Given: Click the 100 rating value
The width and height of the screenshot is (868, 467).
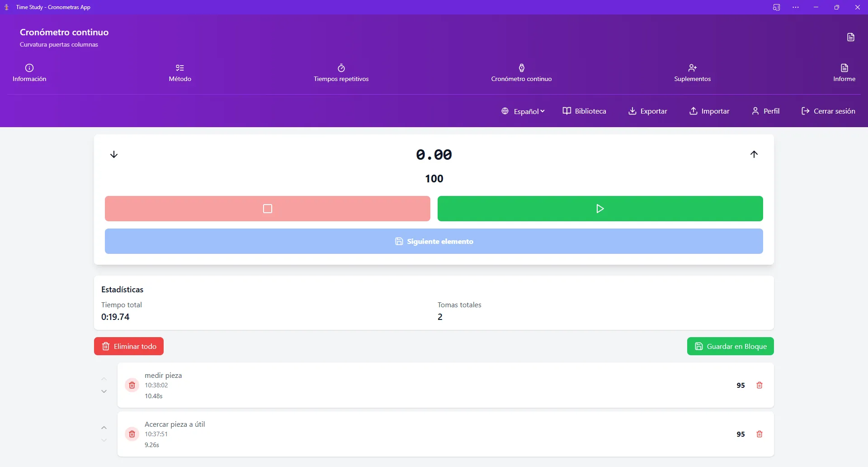Looking at the screenshot, I should (434, 179).
